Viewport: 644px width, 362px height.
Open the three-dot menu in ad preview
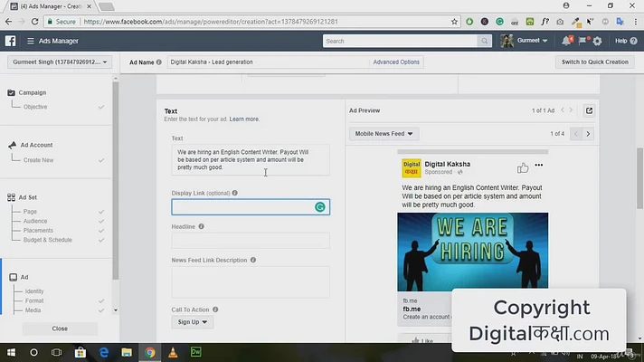[x=539, y=165]
